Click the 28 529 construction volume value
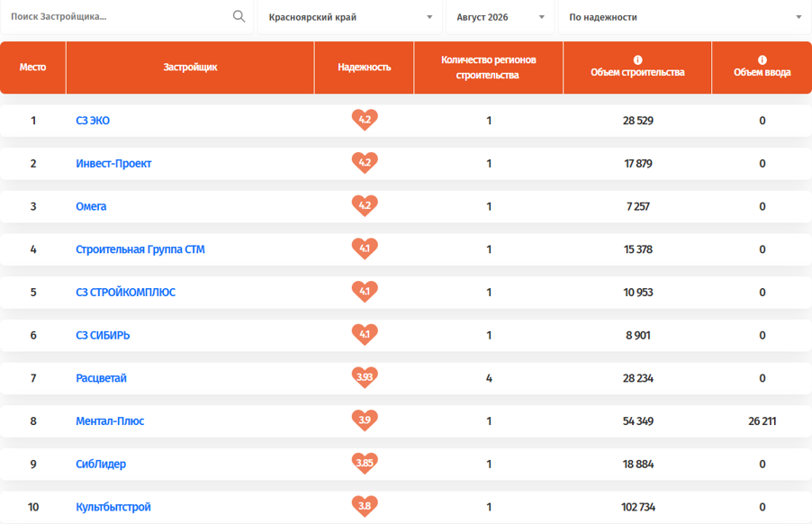 [x=638, y=121]
